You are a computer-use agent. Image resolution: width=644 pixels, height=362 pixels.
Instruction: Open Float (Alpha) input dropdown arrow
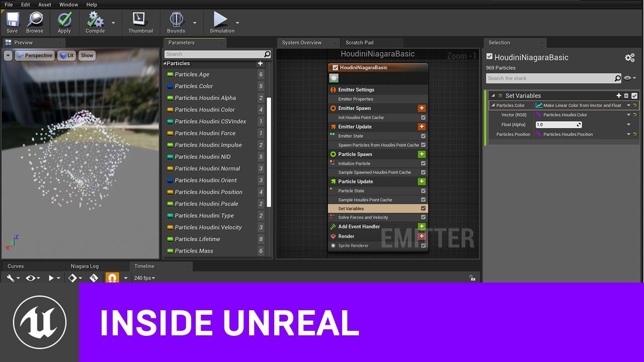pos(628,125)
